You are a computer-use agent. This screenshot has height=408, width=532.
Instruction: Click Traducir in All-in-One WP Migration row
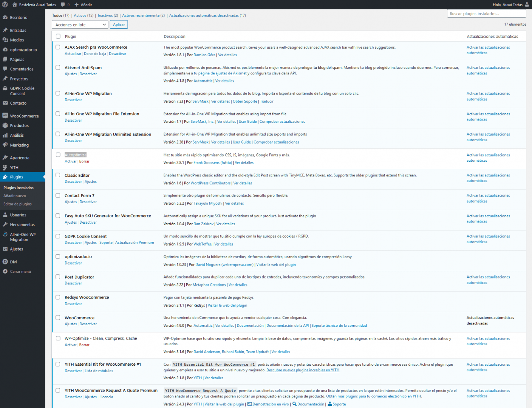coord(266,101)
